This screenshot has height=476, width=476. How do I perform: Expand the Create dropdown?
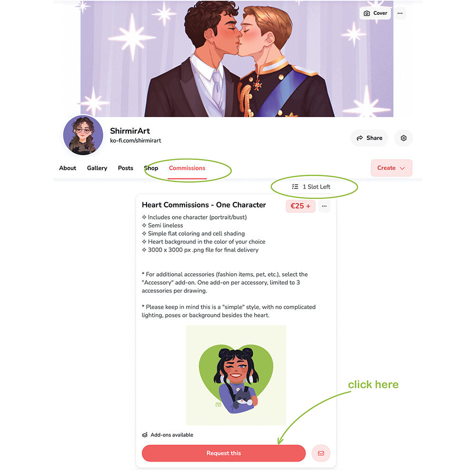coord(392,168)
